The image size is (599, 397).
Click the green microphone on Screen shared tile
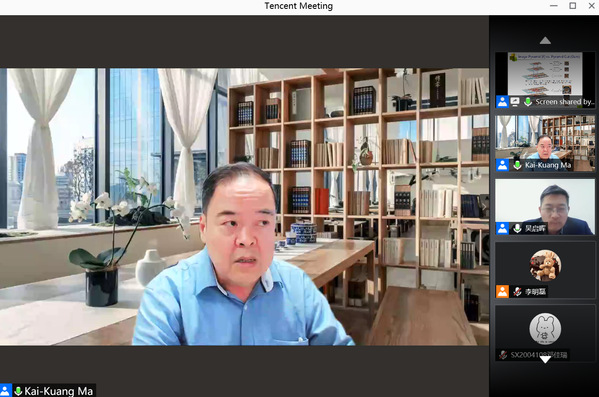click(528, 102)
